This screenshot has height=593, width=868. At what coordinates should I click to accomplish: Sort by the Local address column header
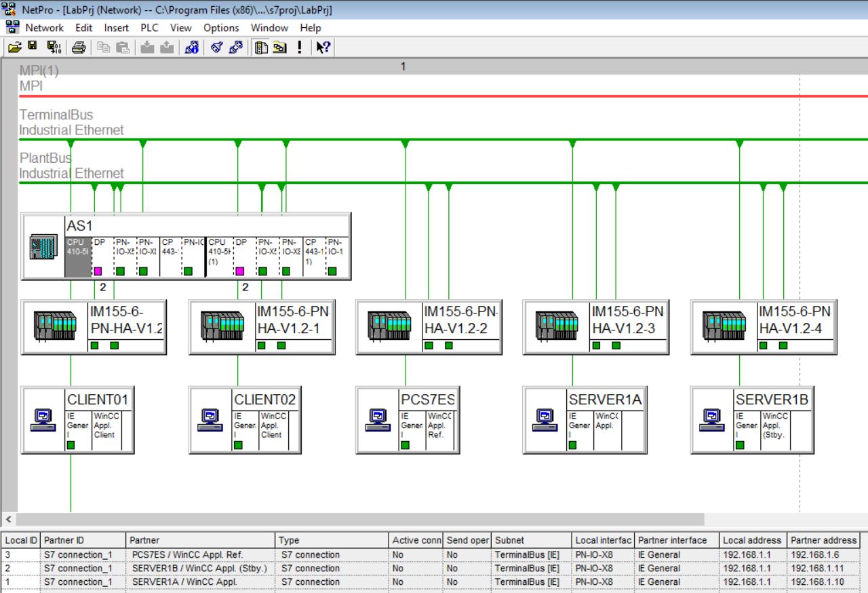(753, 540)
